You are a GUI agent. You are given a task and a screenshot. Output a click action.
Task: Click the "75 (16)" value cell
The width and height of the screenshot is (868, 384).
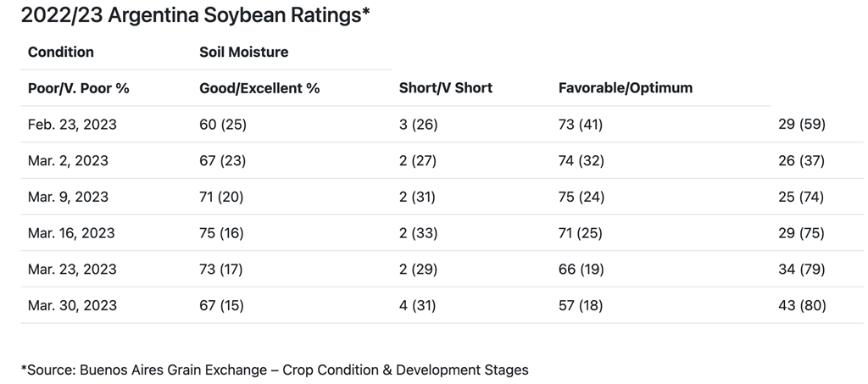(222, 233)
